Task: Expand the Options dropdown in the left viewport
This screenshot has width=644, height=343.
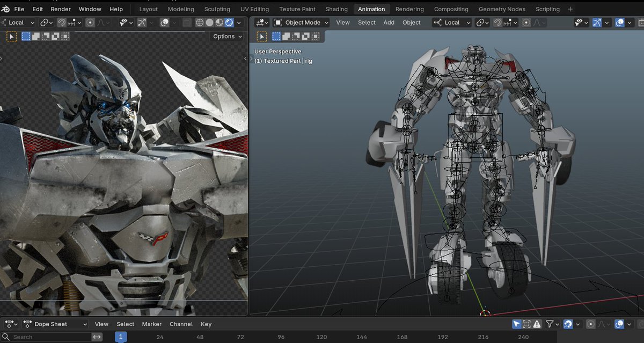Action: (x=226, y=36)
